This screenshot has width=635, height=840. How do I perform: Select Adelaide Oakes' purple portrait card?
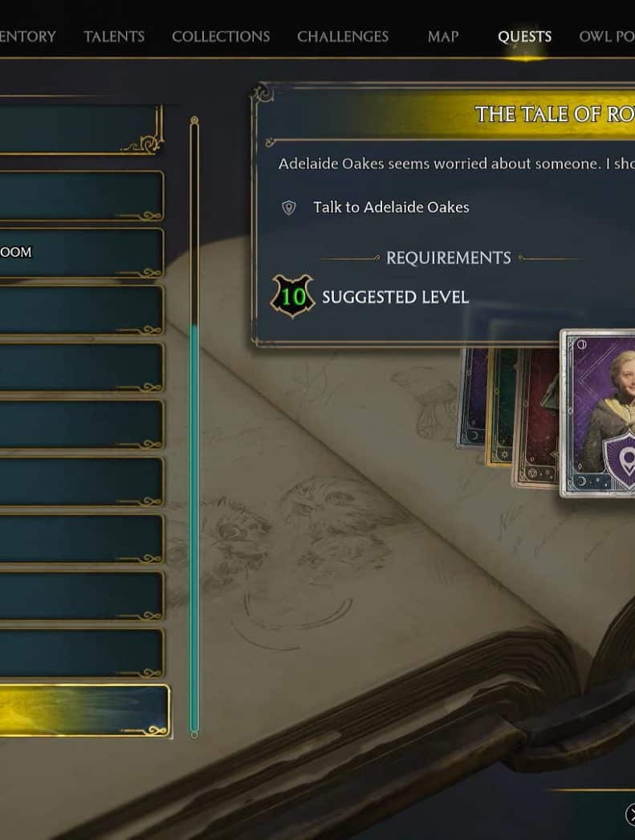coord(597,413)
